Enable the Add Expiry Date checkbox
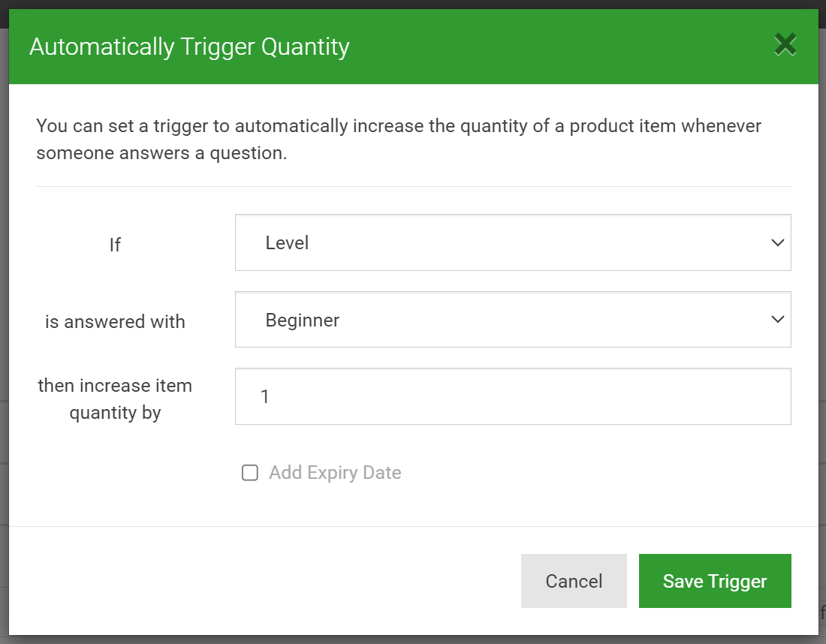The image size is (826, 644). click(x=250, y=473)
